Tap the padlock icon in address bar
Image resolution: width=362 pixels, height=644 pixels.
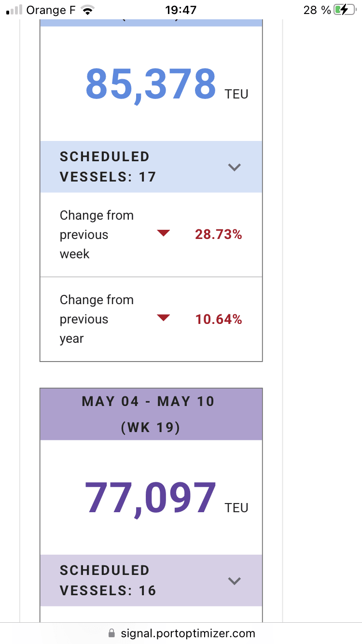click(x=112, y=633)
